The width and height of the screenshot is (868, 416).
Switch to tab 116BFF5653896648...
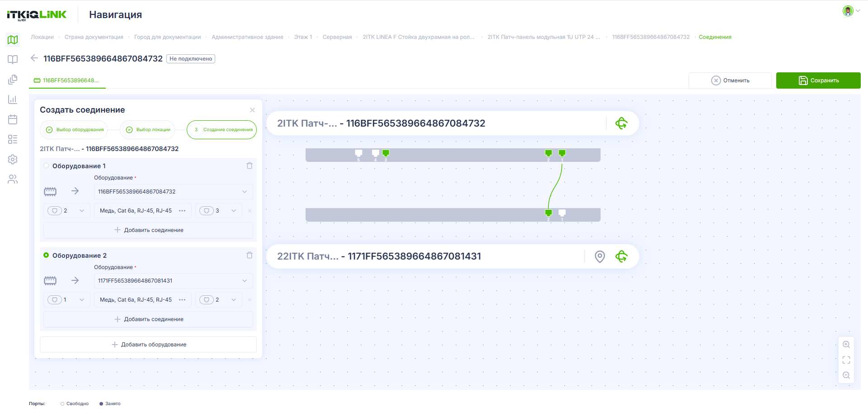coord(67,80)
